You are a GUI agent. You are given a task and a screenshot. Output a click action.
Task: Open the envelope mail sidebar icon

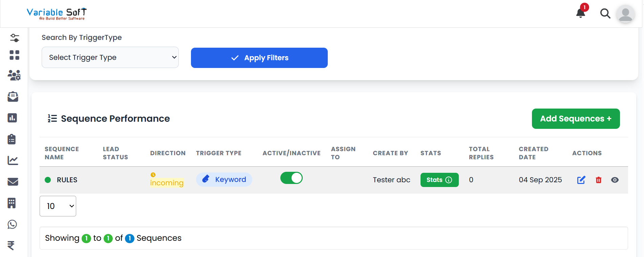click(13, 182)
